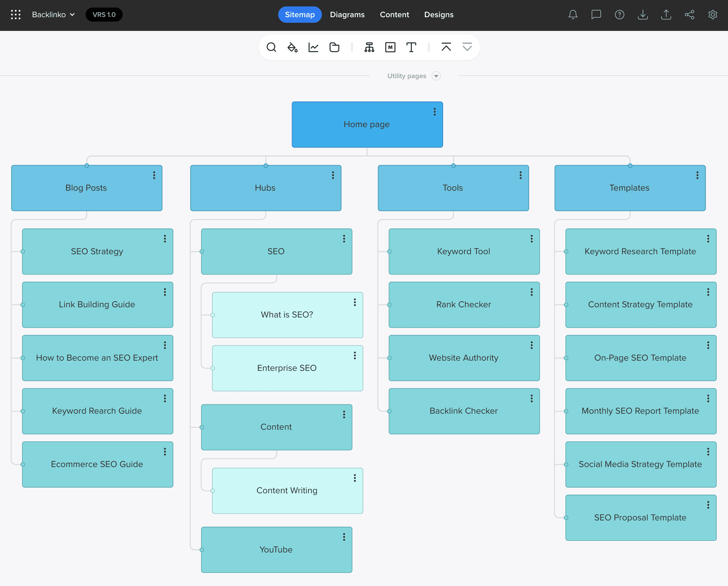Click the M box tool icon

point(390,47)
